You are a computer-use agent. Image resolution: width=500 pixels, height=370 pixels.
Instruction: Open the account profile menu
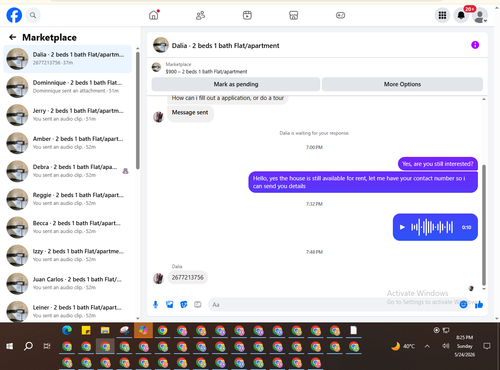480,16
